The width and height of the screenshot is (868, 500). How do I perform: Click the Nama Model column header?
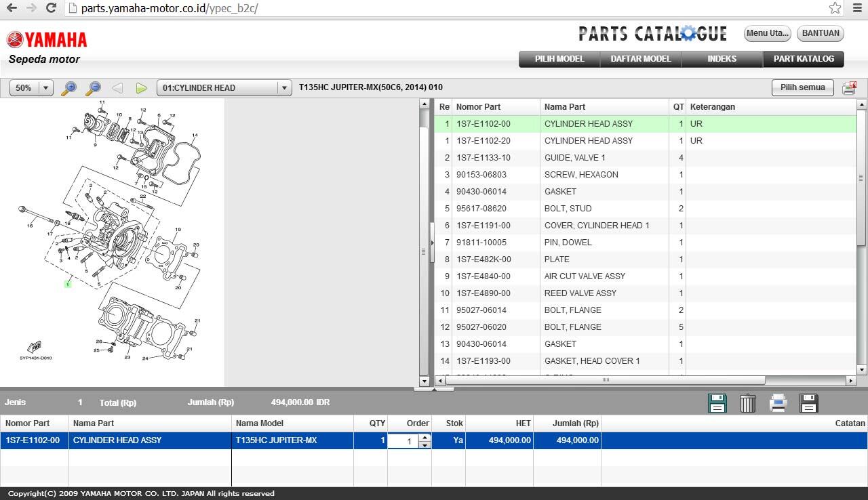pos(292,423)
